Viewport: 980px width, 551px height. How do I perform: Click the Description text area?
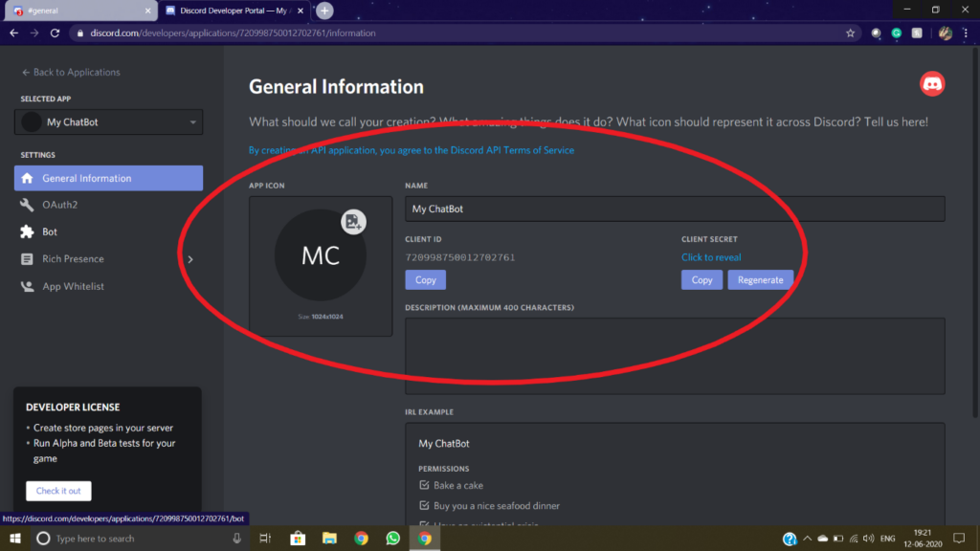pos(675,356)
